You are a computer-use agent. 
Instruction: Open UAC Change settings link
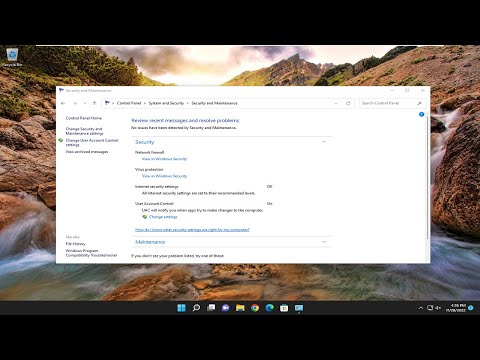pos(163,217)
